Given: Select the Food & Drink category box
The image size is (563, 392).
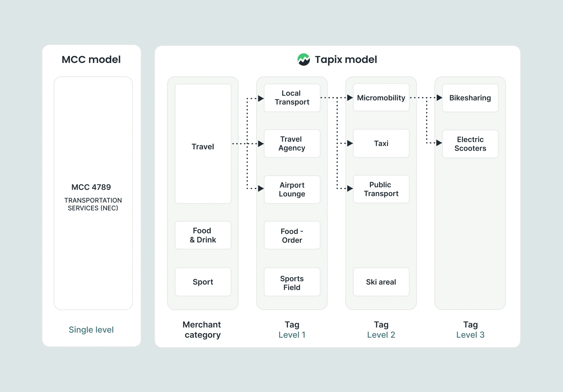Looking at the screenshot, I should click(203, 235).
